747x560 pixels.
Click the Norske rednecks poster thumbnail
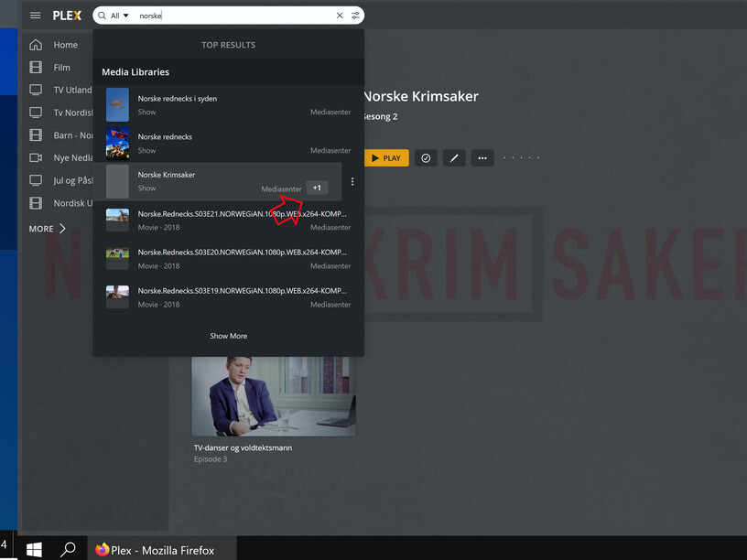pyautogui.click(x=117, y=144)
